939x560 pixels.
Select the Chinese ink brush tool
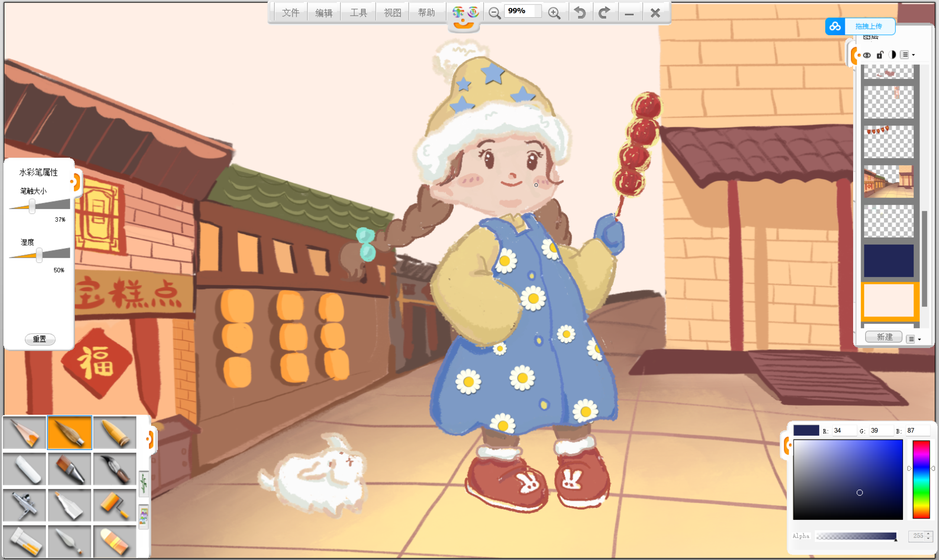tap(114, 469)
